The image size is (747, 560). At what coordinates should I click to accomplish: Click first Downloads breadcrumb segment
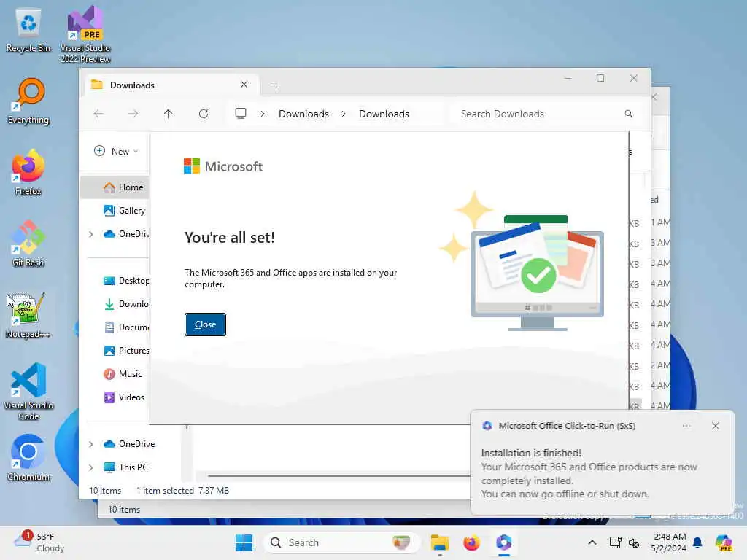pos(303,114)
